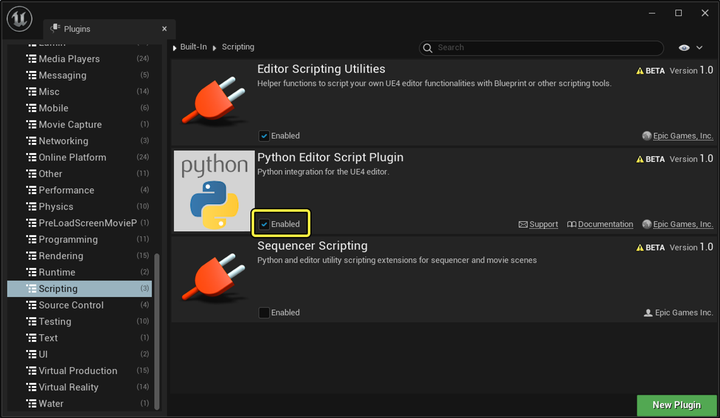This screenshot has height=418, width=720.
Task: Expand the arrow before Built-In breadcrumb
Action: [x=175, y=48]
